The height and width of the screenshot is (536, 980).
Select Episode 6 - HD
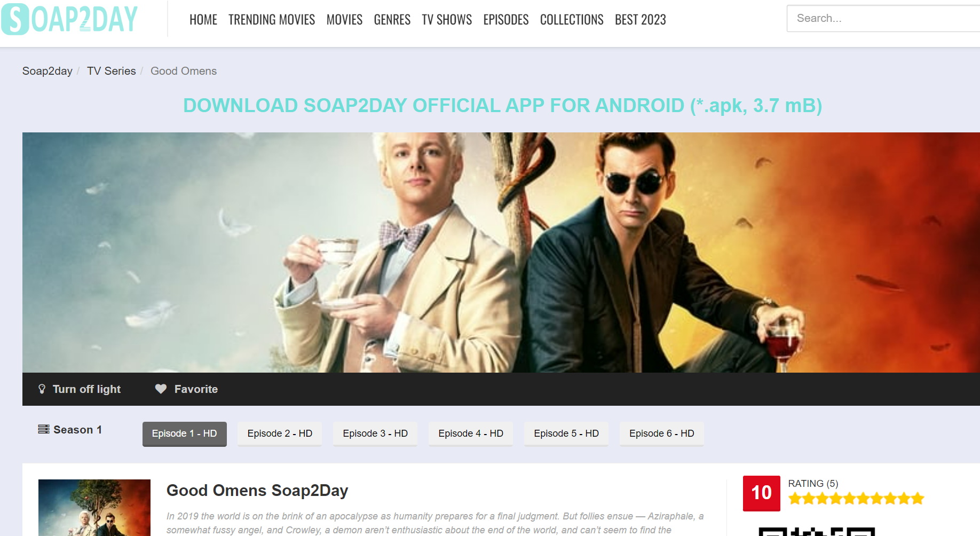coord(662,433)
